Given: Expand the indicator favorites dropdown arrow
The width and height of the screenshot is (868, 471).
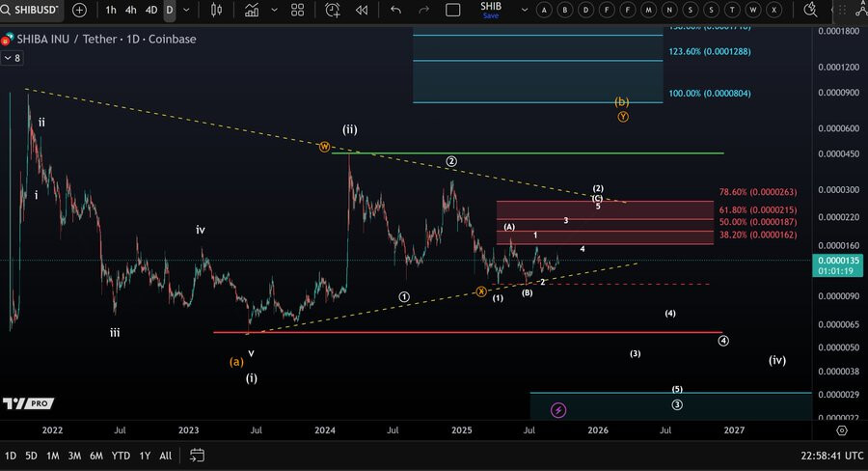Looking at the screenshot, I should [274, 10].
